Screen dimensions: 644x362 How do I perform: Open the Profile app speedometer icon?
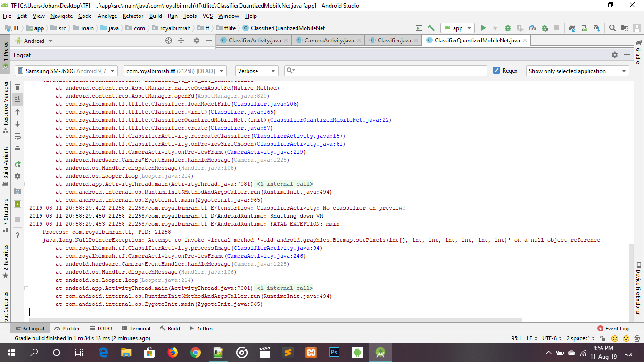[532, 28]
